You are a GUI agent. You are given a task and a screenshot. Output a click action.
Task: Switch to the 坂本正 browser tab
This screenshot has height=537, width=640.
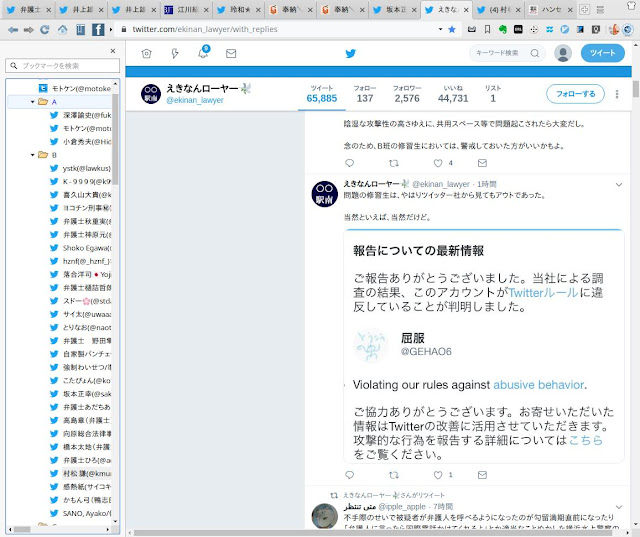[395, 10]
